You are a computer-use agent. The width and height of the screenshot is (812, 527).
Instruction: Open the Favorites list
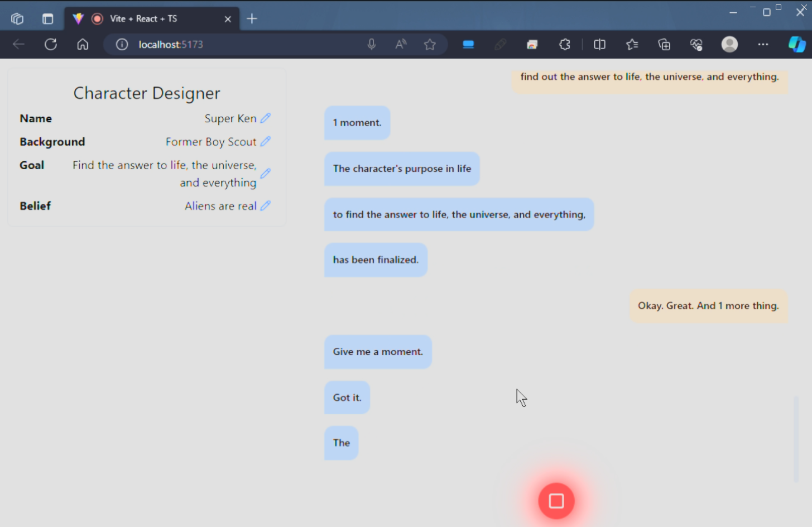click(632, 45)
